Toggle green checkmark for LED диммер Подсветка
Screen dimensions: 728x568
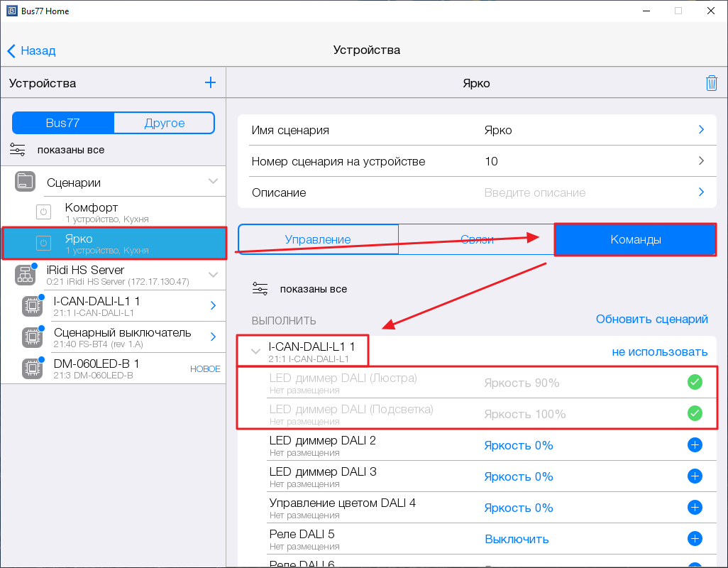pos(695,413)
